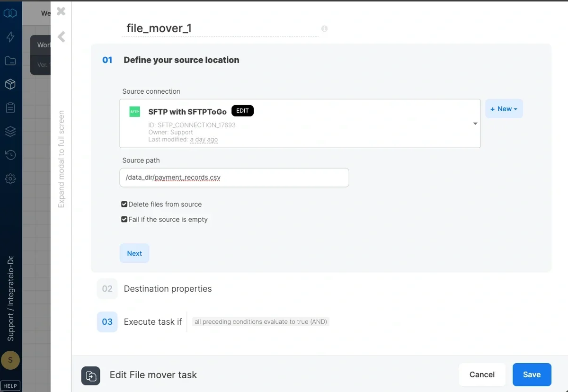The image size is (568, 392).
Task: Open the history clock icon in the sidebar
Action: pos(10,155)
